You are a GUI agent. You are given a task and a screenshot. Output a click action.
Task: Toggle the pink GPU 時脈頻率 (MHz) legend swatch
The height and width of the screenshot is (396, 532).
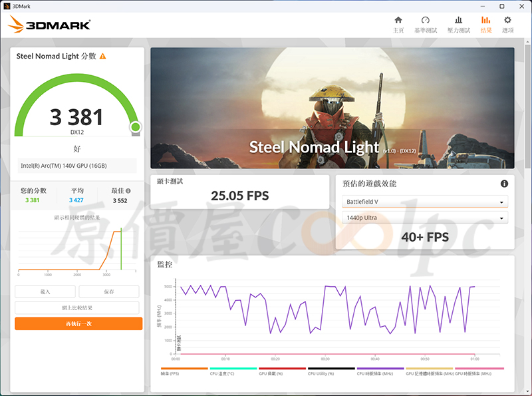click(x=479, y=369)
